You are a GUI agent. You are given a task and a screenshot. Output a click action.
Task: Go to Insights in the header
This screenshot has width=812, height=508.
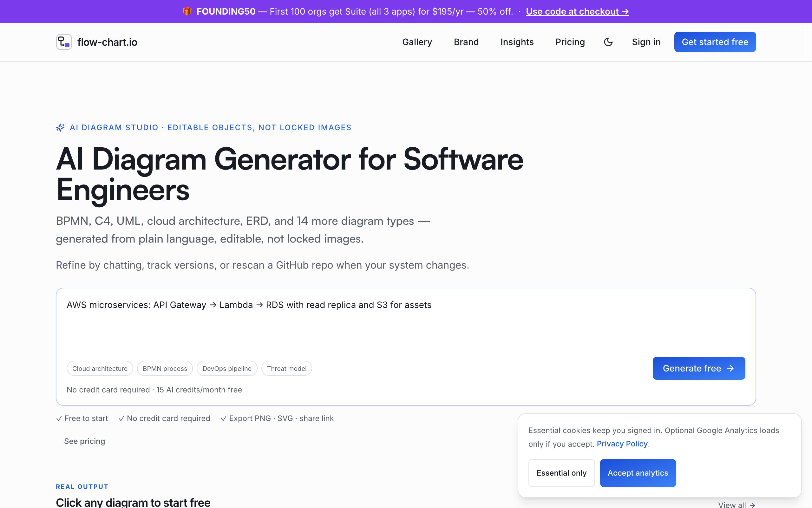[517, 42]
